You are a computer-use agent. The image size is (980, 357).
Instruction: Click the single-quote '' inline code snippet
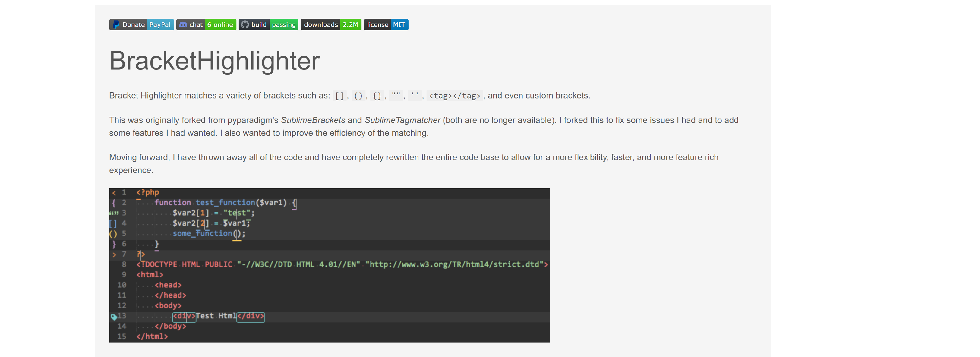click(x=415, y=96)
